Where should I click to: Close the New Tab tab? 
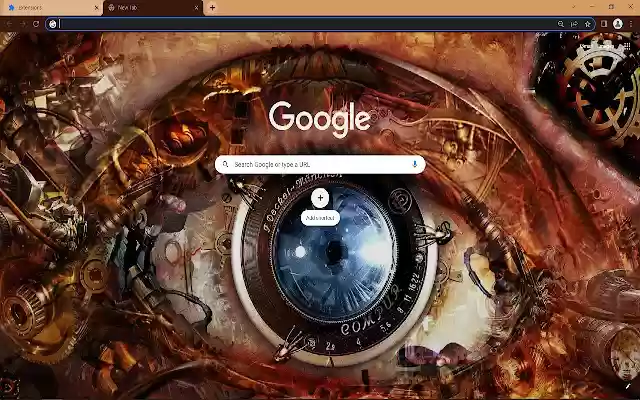196,7
